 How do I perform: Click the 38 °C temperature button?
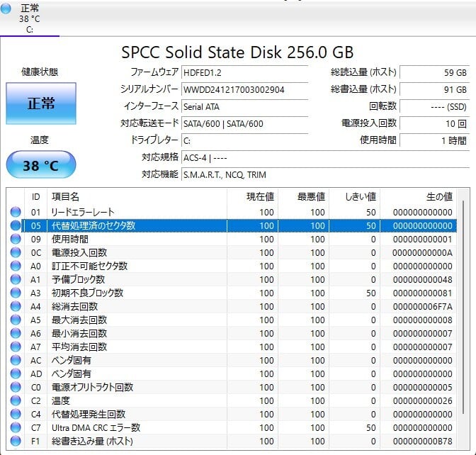point(41,166)
